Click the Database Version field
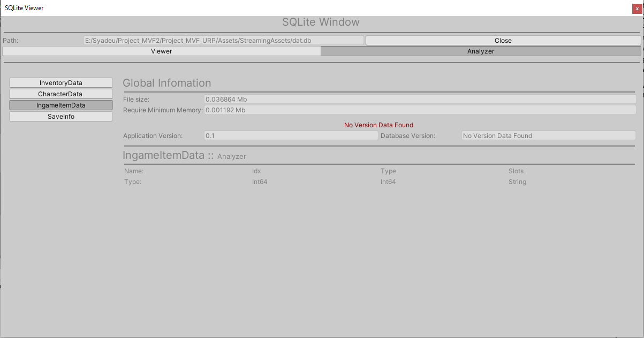The width and height of the screenshot is (644, 338). pos(549,136)
